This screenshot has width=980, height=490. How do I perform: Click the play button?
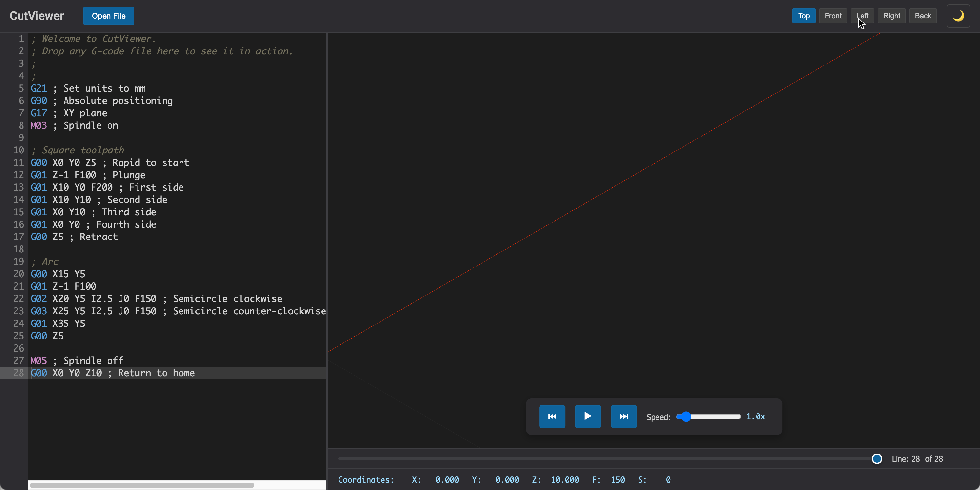click(x=587, y=417)
